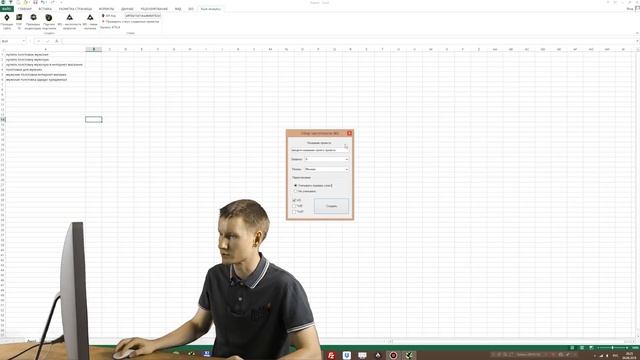
Task: Switch to the ГЛАВНАЯ ribbon tab
Action: (x=25, y=9)
